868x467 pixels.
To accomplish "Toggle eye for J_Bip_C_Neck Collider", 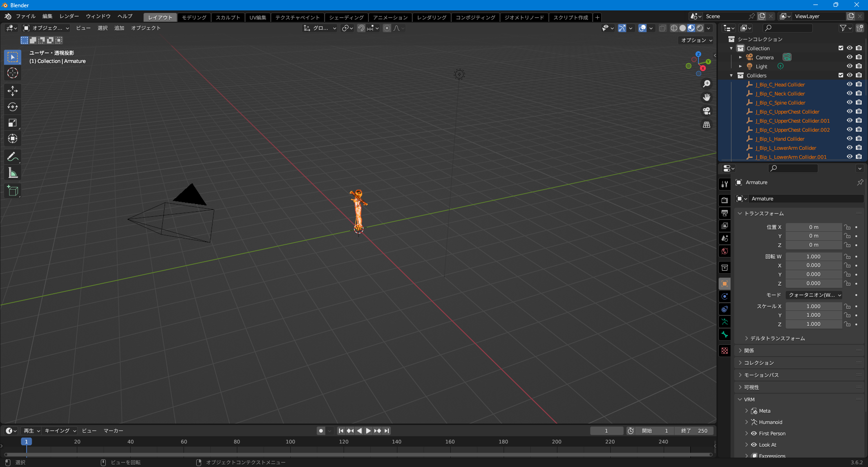I will (849, 93).
